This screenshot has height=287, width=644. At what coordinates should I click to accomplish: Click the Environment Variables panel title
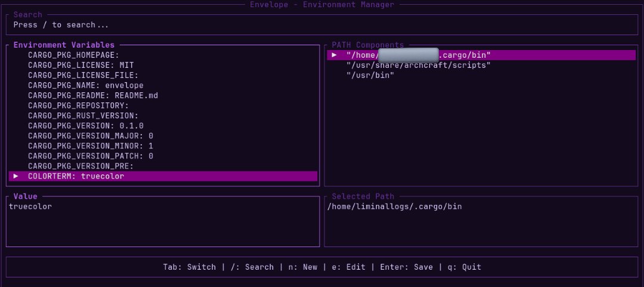(x=64, y=45)
